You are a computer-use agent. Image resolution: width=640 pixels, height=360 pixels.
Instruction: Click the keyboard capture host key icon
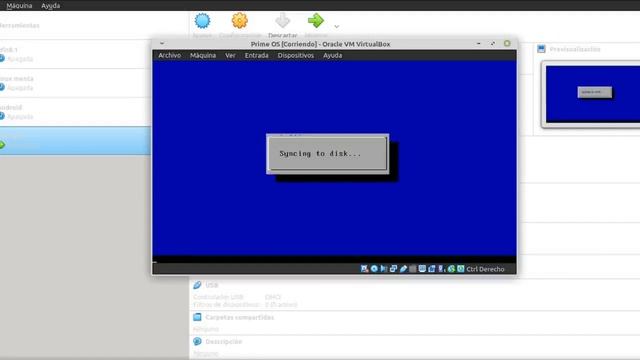tap(461, 269)
